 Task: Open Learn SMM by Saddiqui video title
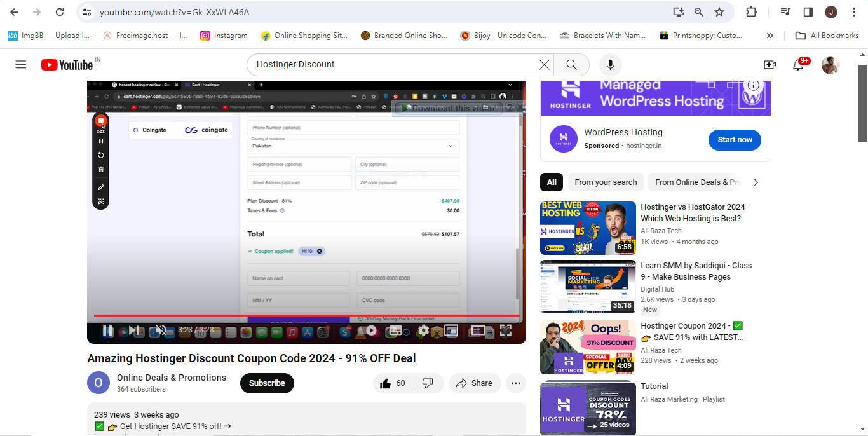click(x=696, y=271)
